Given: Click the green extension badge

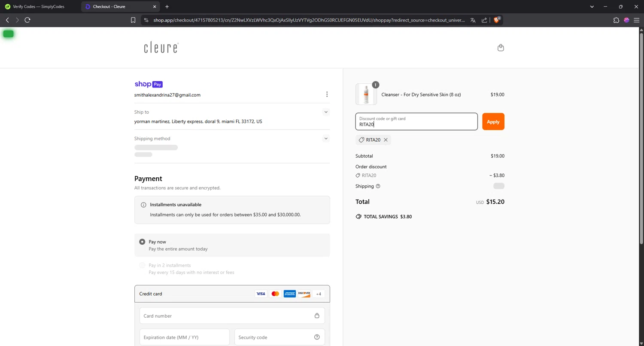Looking at the screenshot, I should (8, 34).
